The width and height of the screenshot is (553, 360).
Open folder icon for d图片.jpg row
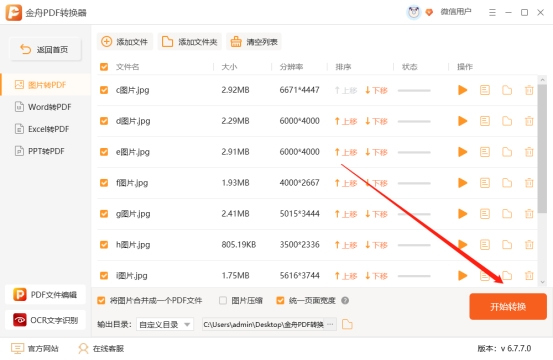tap(507, 121)
